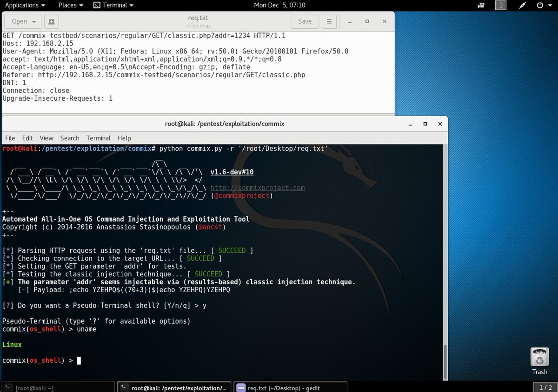Minimize the gedit req.txt window
558x392 pixels.
[x=350, y=21]
